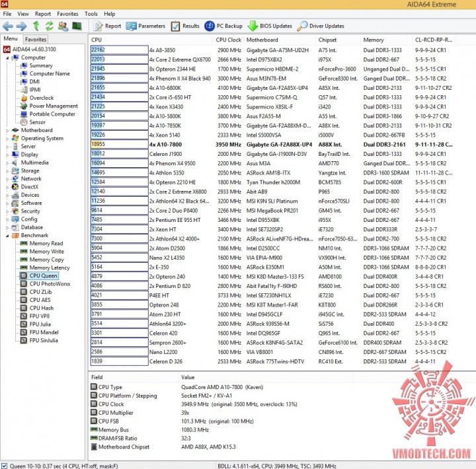Expand the Storage tree node
This screenshot has height=469, width=476.
point(7,171)
